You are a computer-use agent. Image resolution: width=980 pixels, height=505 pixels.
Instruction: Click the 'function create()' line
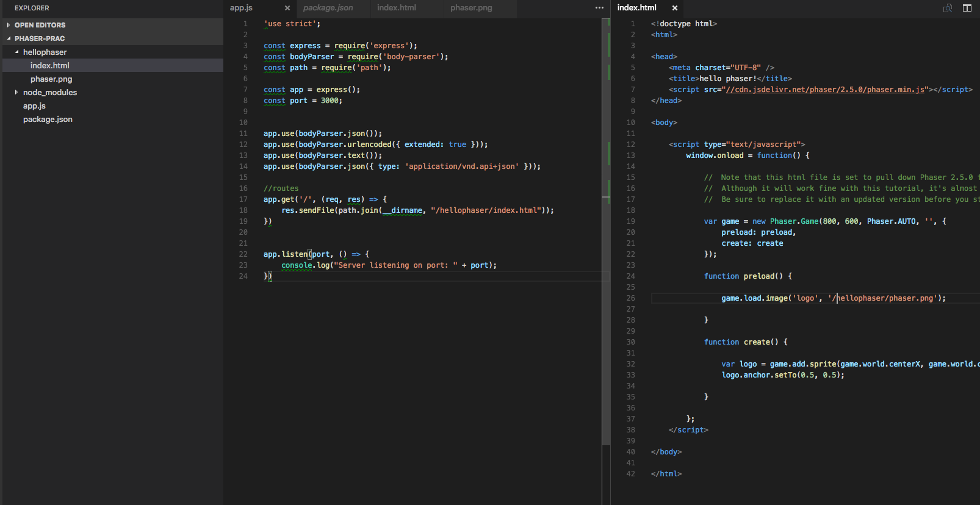click(746, 342)
